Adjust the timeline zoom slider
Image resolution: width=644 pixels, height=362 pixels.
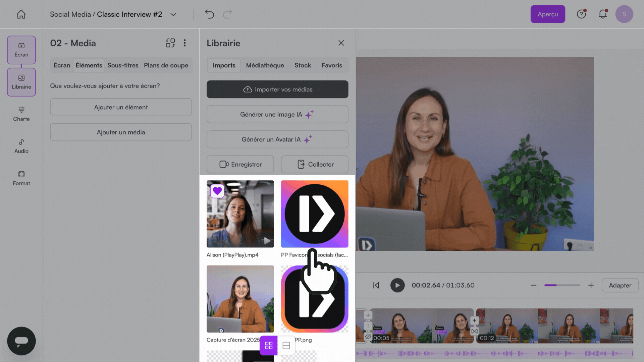[562, 285]
